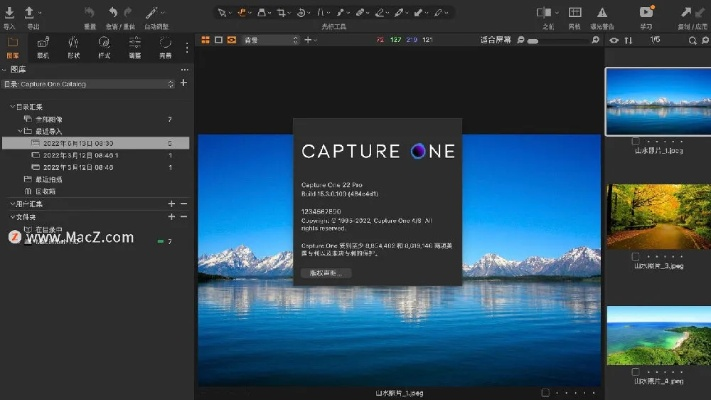
Task: Switch to the Shape (形状) tool tab
Action: tap(73, 43)
